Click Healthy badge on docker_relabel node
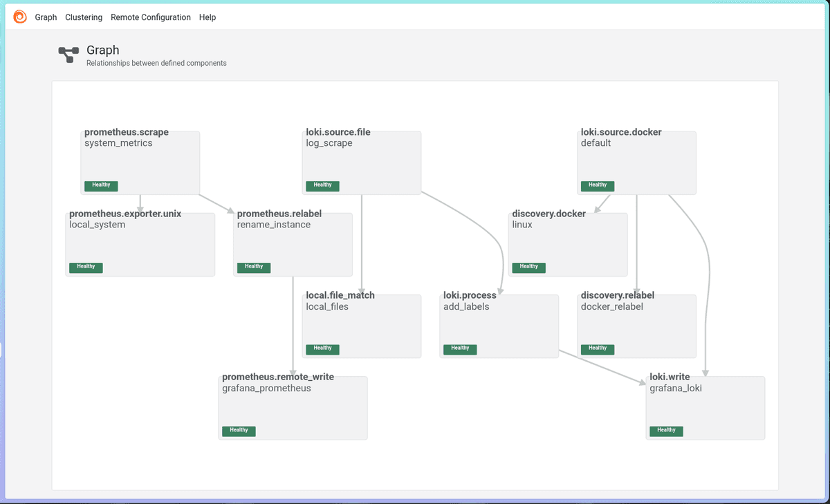 click(598, 348)
